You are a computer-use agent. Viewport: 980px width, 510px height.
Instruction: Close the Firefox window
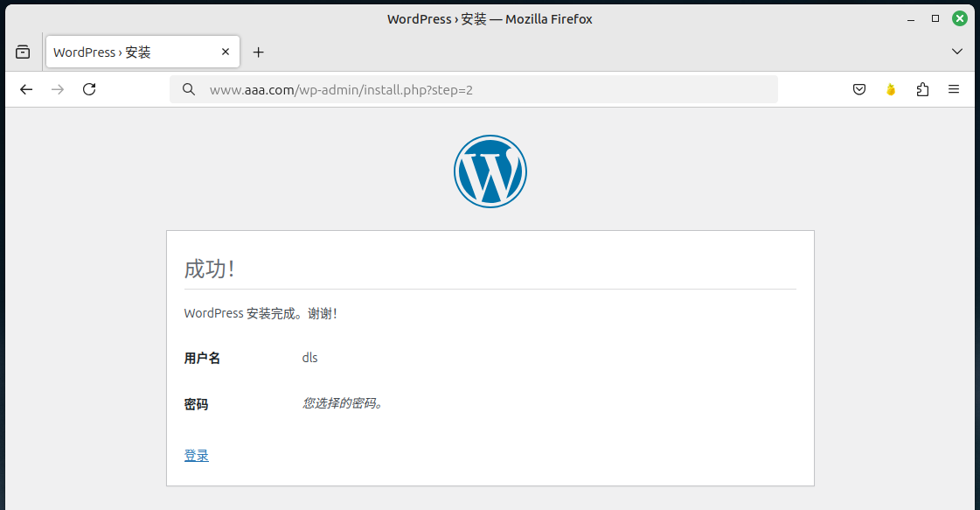pyautogui.click(x=960, y=18)
